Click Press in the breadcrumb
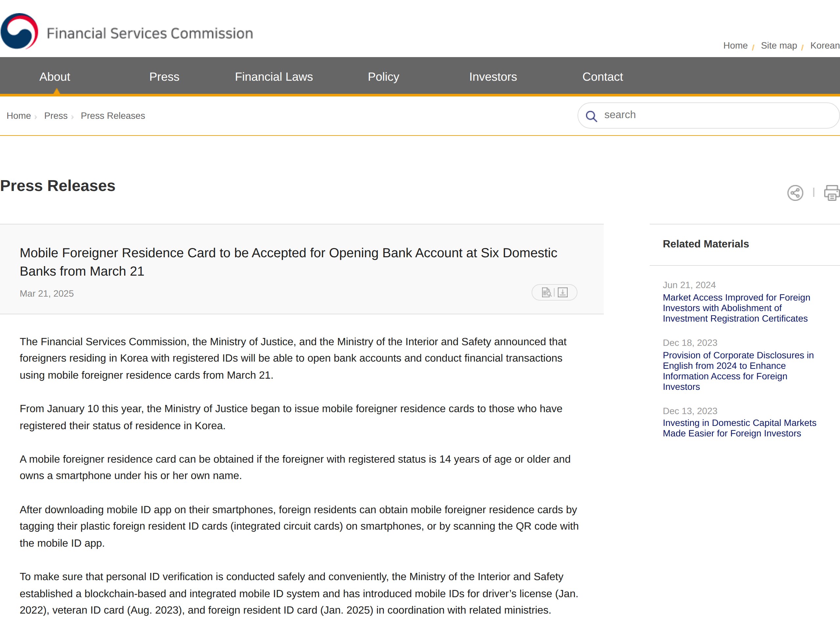Image resolution: width=840 pixels, height=630 pixels. click(x=56, y=116)
